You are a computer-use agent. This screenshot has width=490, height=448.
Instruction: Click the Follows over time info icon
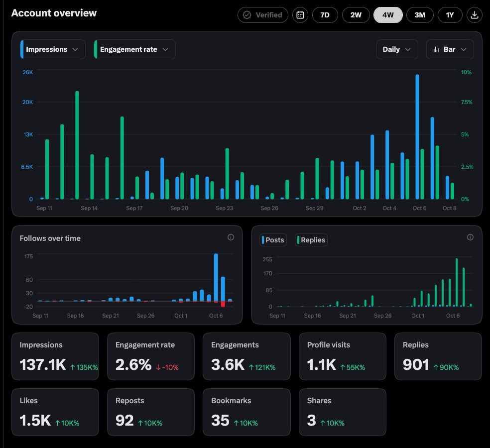pyautogui.click(x=231, y=237)
